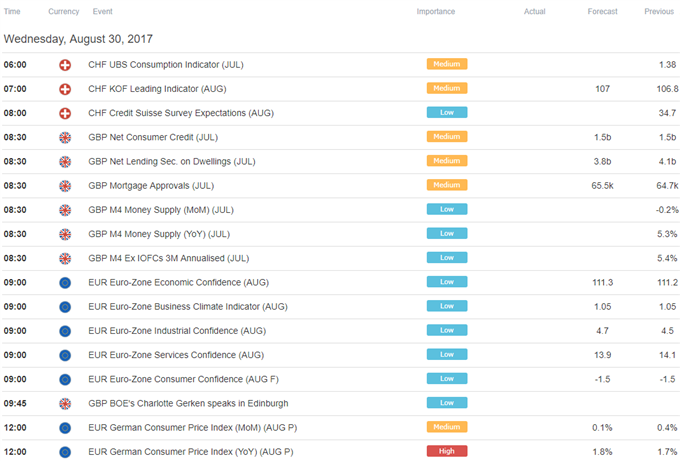Click the Currency column header
The height and width of the screenshot is (461, 680).
[x=64, y=12]
